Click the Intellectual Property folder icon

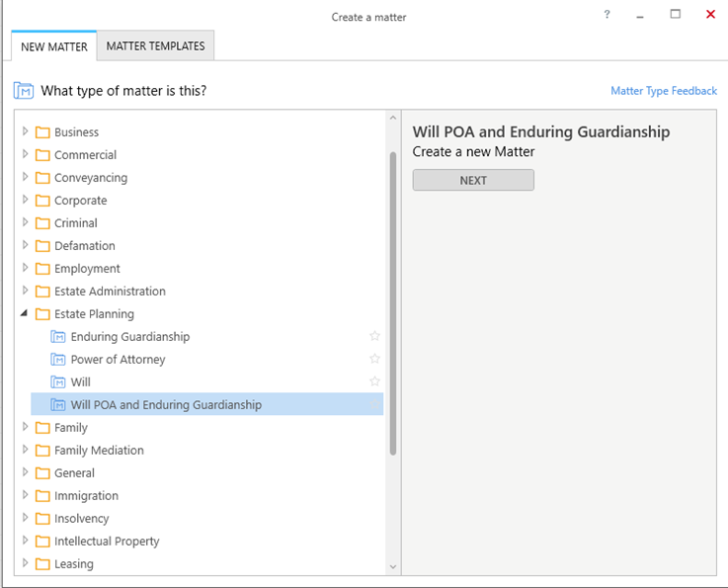(x=42, y=542)
